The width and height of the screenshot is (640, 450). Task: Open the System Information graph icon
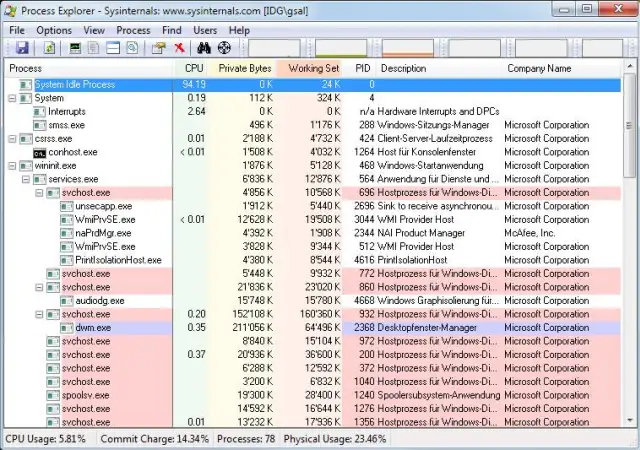pyautogui.click(x=75, y=48)
